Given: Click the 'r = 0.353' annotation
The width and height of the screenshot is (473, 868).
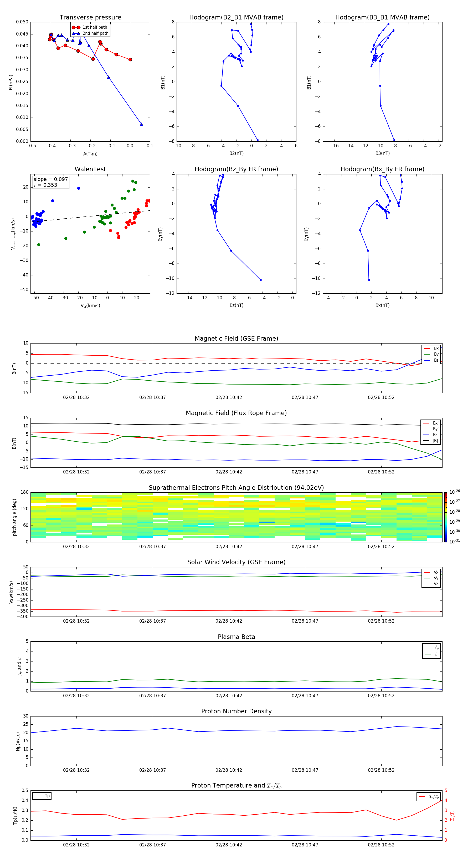Looking at the screenshot, I should [x=45, y=185].
